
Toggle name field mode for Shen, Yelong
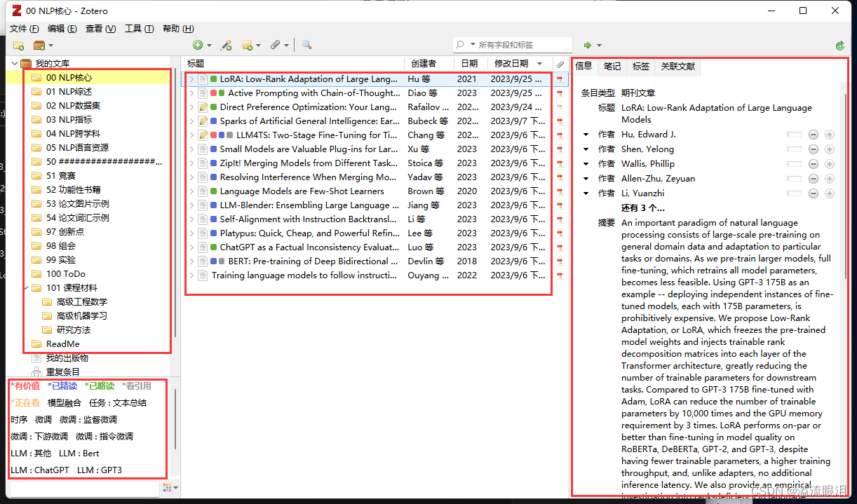[794, 149]
